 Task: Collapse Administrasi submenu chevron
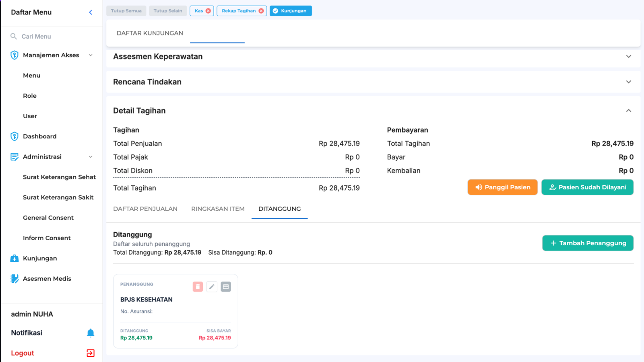91,157
